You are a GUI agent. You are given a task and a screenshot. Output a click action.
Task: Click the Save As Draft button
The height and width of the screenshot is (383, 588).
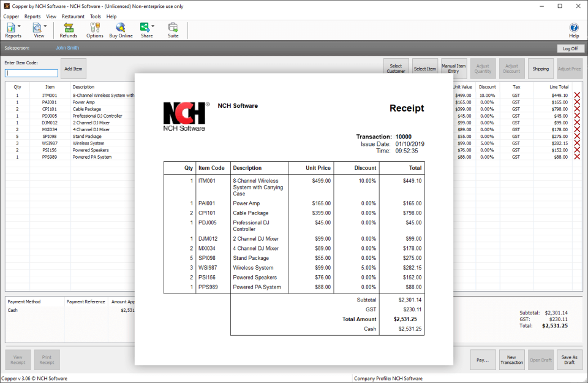tap(570, 360)
